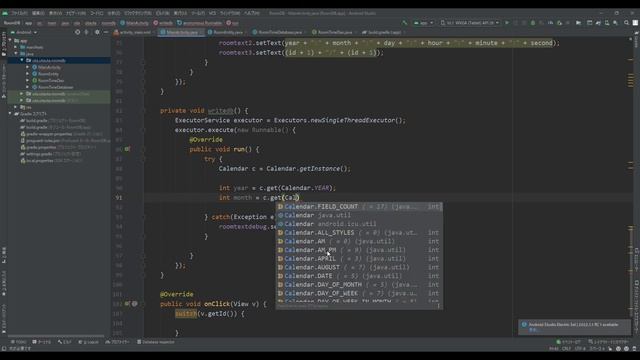Open the Database Inspector tool window
This screenshot has height=360, width=640.
tap(156, 342)
